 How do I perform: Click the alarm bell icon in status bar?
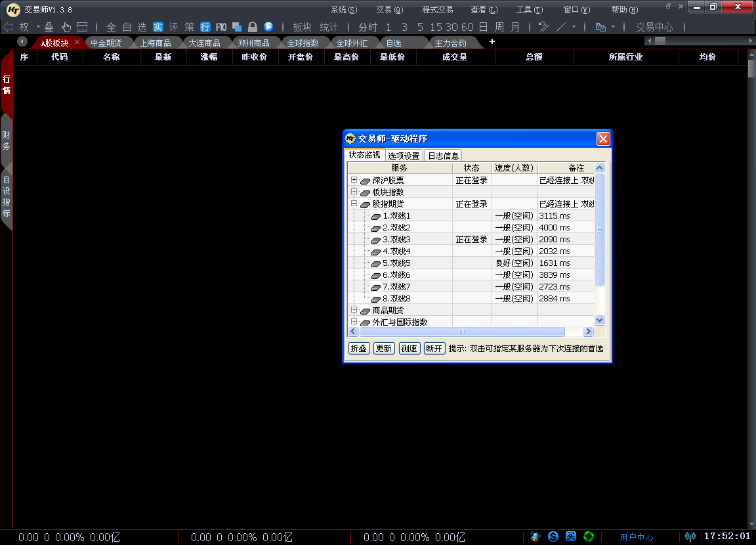click(x=535, y=536)
